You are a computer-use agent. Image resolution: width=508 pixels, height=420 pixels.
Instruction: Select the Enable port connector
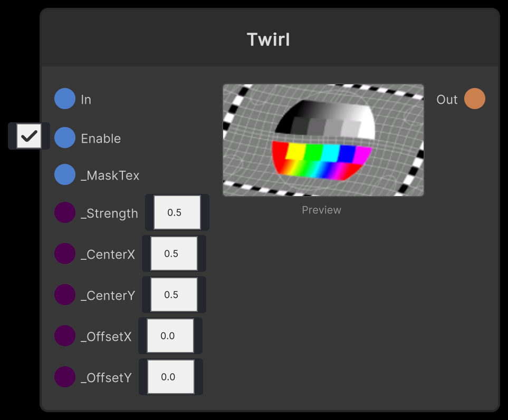pos(64,138)
